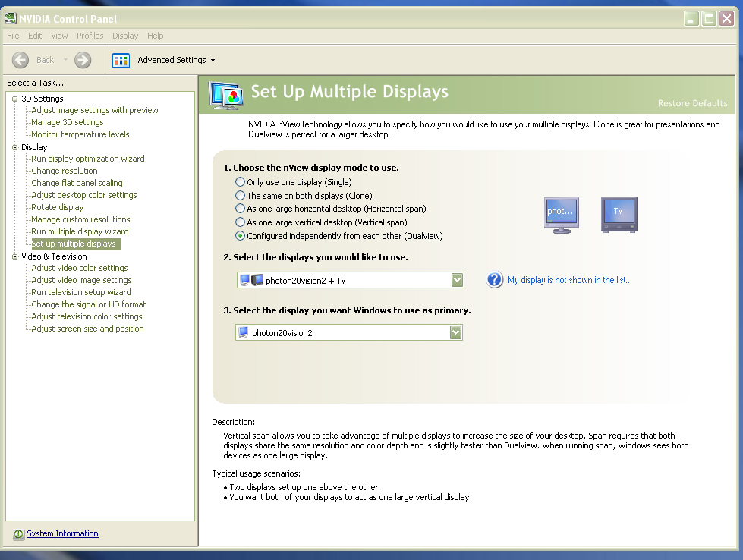
Task: Open the Change resolution task
Action: coord(65,171)
